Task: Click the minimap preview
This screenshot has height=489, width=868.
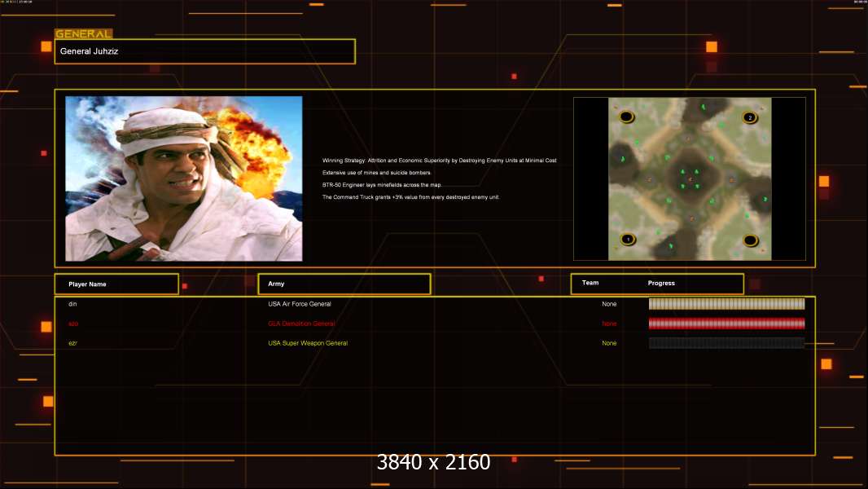Action: (x=690, y=178)
